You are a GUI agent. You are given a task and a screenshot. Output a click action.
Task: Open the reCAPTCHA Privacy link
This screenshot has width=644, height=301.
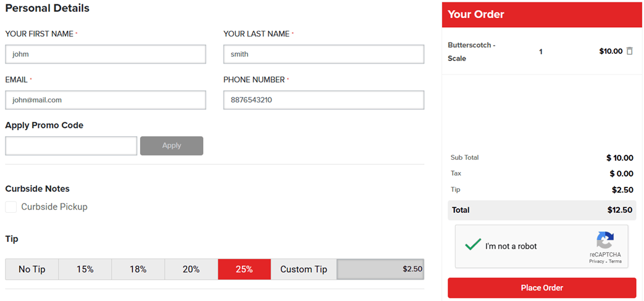596,262
